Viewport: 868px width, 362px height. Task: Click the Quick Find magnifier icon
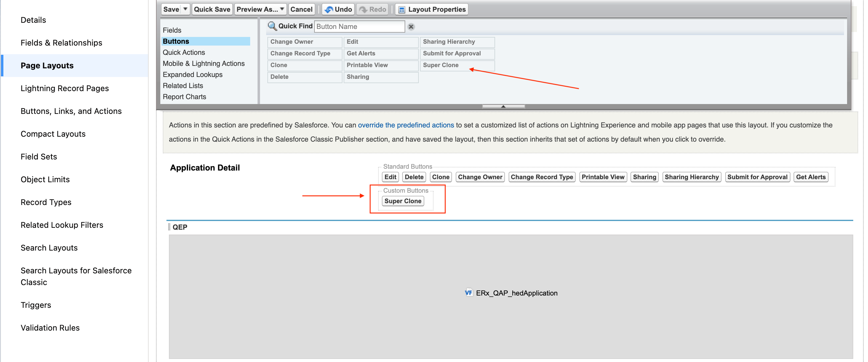[x=272, y=26]
